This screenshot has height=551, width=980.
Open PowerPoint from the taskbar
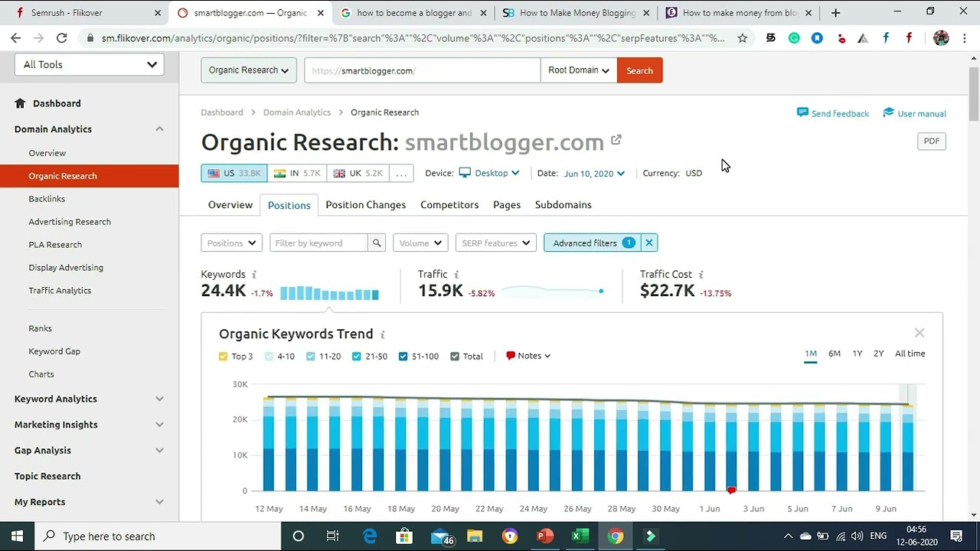pyautogui.click(x=544, y=536)
